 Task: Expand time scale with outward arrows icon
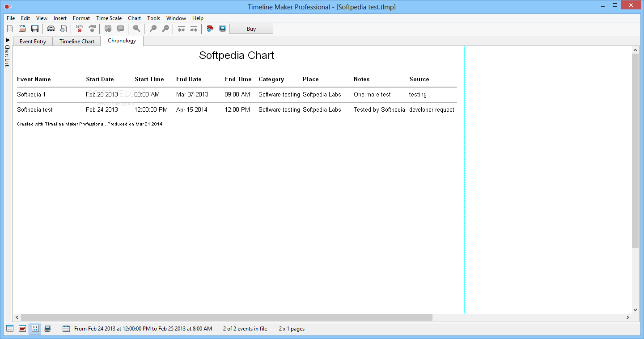click(181, 29)
